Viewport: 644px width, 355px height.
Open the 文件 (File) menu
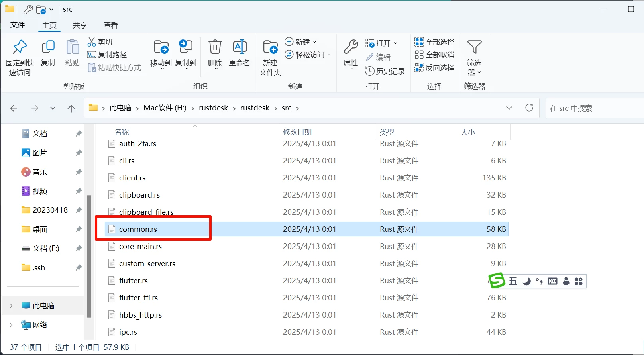(18, 25)
